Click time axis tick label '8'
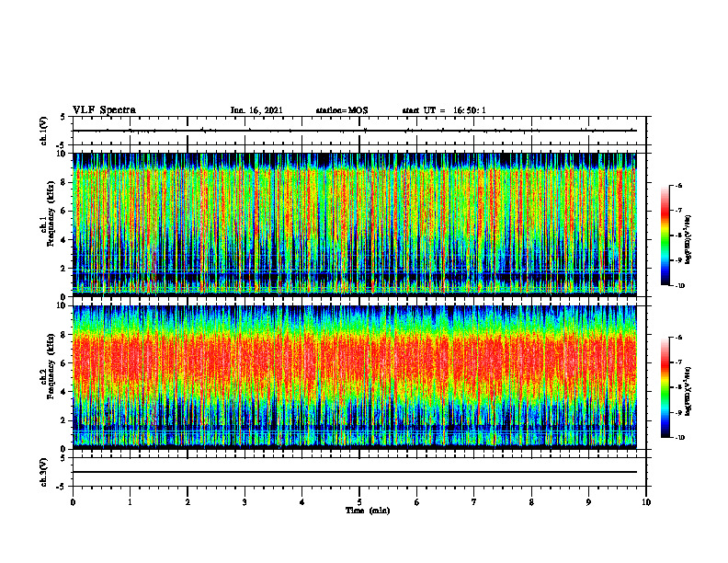This screenshot has height=563, width=728. 531,502
